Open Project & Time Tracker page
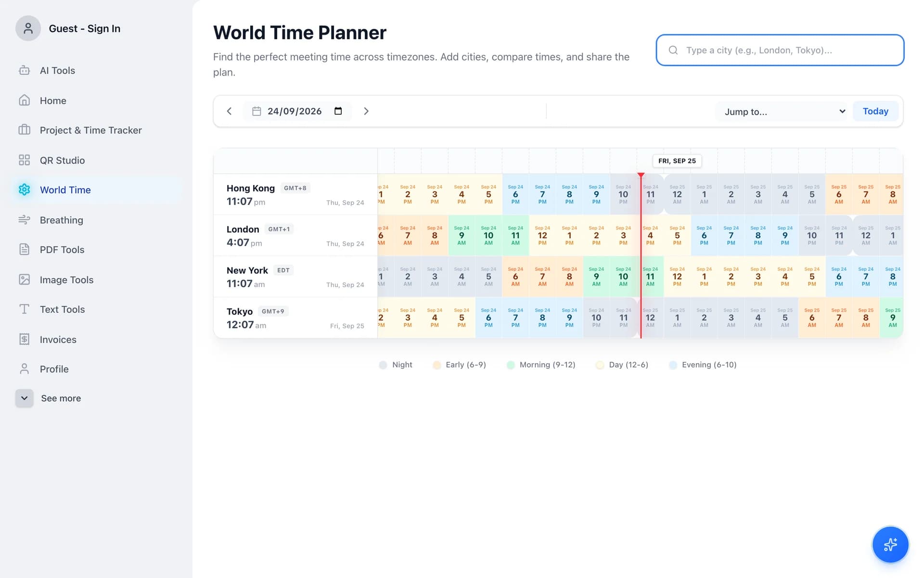This screenshot has height=578, width=924. coord(91,130)
